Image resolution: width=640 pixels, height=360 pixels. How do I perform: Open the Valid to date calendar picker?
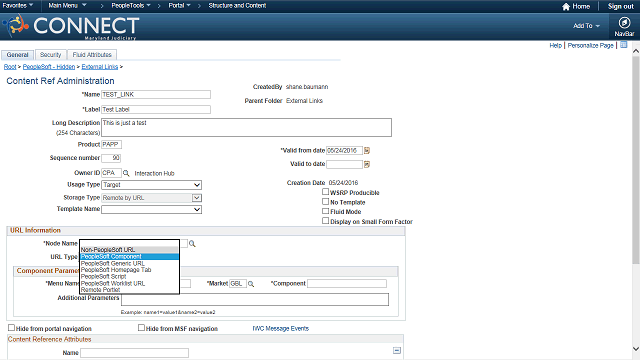367,164
